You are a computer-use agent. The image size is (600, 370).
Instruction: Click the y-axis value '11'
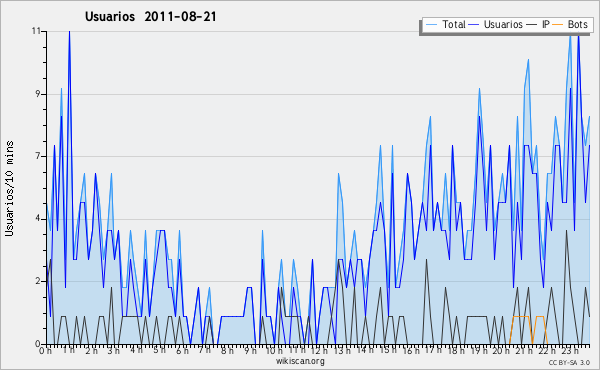[x=36, y=31]
